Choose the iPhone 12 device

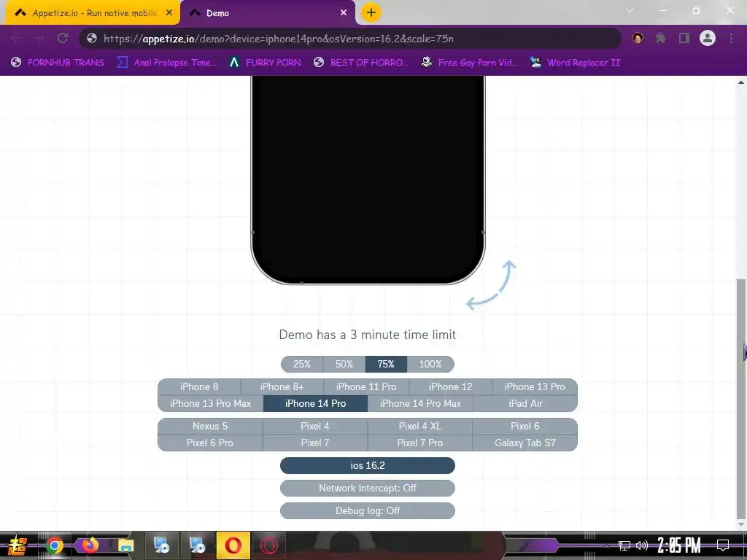click(x=451, y=386)
